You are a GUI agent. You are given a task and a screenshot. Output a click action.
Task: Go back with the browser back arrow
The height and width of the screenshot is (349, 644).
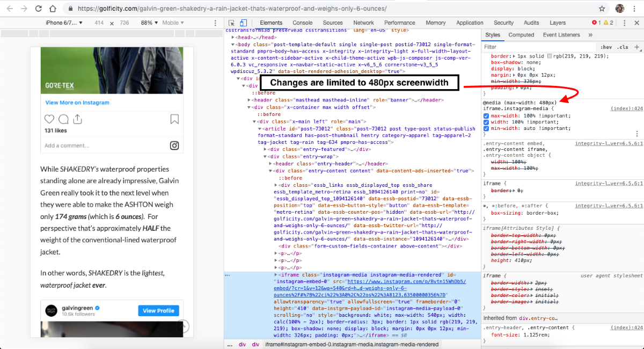(9, 9)
